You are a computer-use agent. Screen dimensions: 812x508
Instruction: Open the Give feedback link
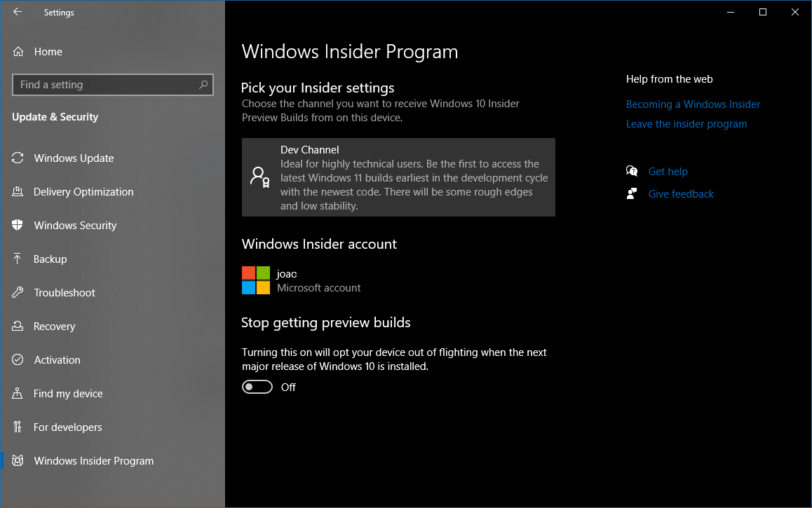[x=681, y=194]
